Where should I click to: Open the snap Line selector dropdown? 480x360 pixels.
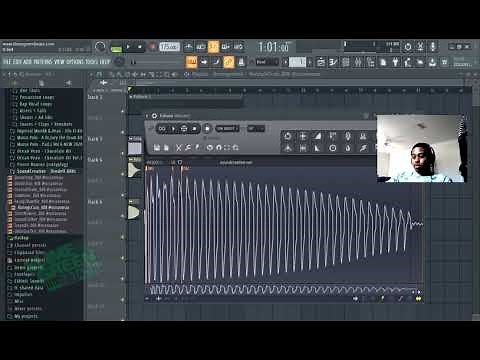267,62
